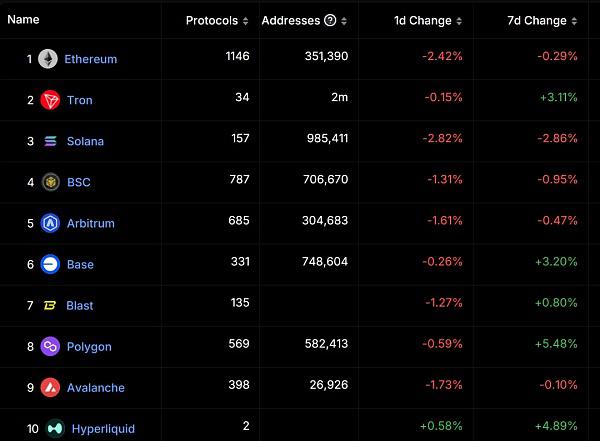Click the Ethereum chain logo icon
600x441 pixels.
coord(48,59)
